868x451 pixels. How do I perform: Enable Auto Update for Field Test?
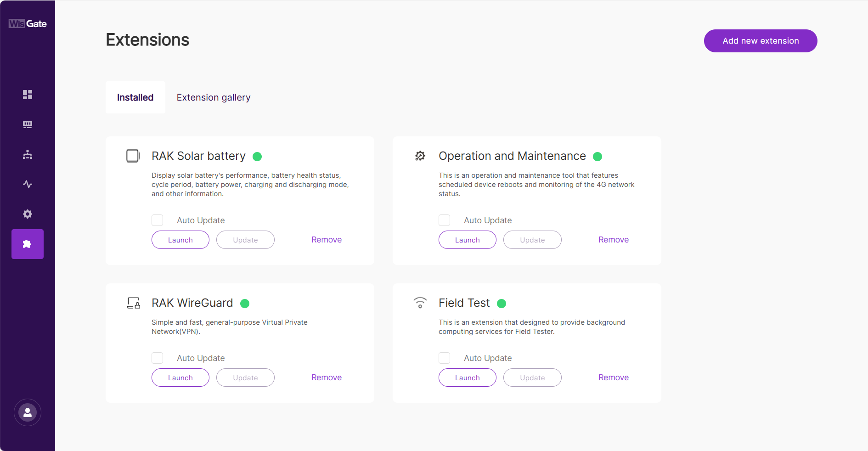click(x=445, y=358)
